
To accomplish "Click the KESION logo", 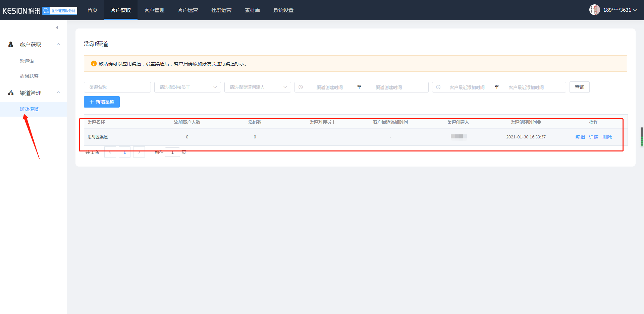I will tap(21, 11).
